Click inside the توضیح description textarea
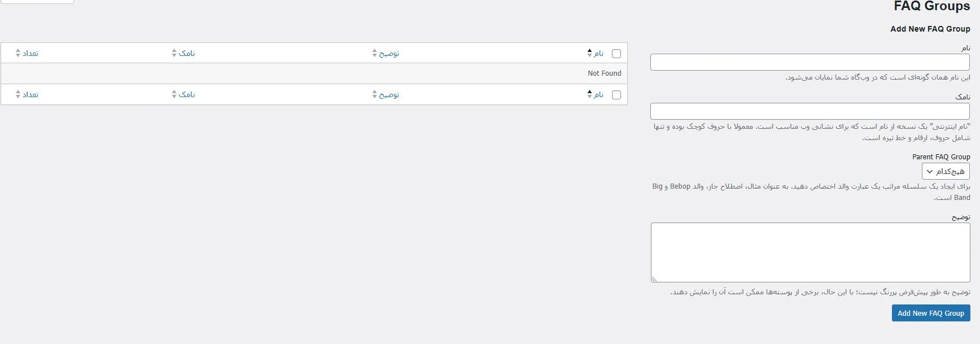The height and width of the screenshot is (344, 980). click(x=810, y=252)
